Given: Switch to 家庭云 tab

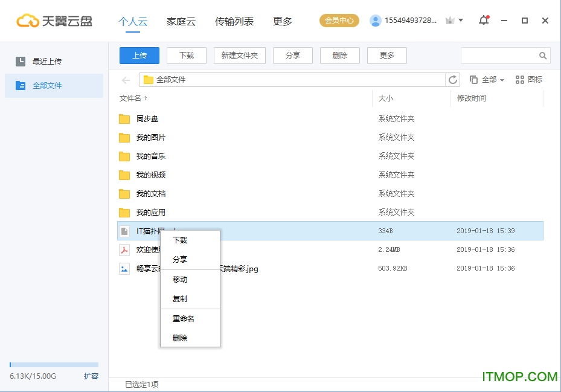Looking at the screenshot, I should (x=181, y=22).
